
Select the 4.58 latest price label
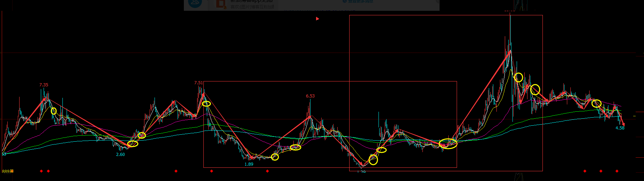(x=620, y=128)
